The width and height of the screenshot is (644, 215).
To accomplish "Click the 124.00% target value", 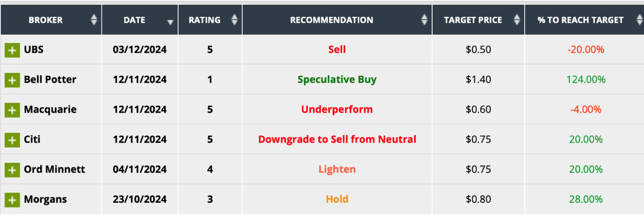I will coord(586,79).
